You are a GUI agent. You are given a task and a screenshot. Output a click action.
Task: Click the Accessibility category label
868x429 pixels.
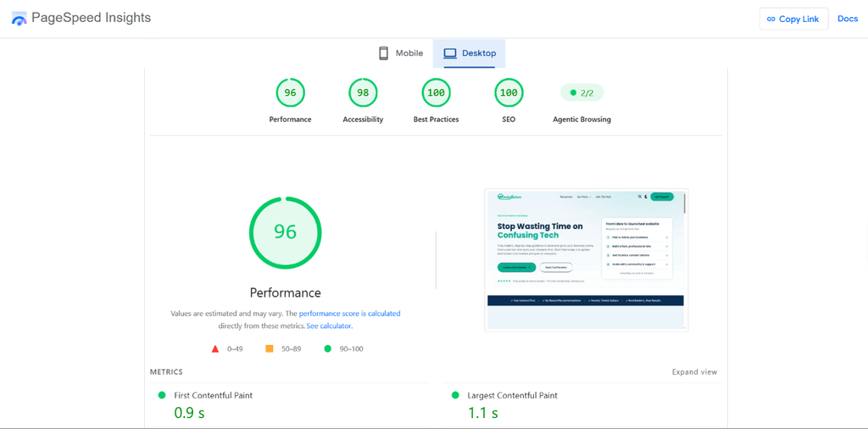(363, 120)
